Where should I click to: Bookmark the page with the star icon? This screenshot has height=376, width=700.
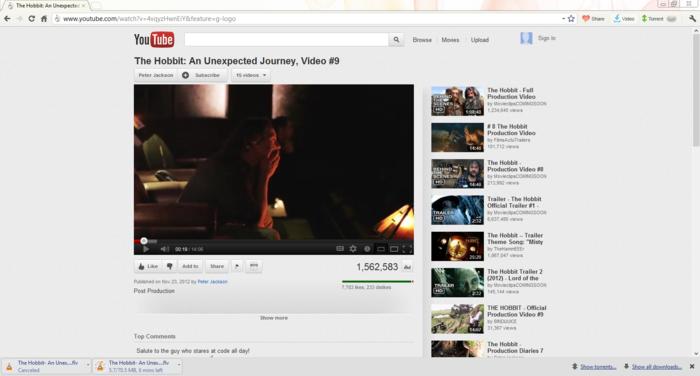(571, 19)
